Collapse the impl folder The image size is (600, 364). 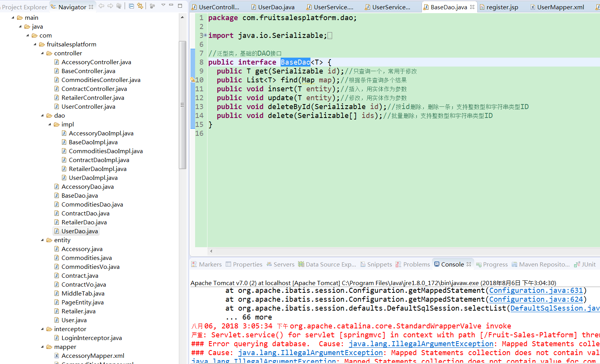[50, 125]
